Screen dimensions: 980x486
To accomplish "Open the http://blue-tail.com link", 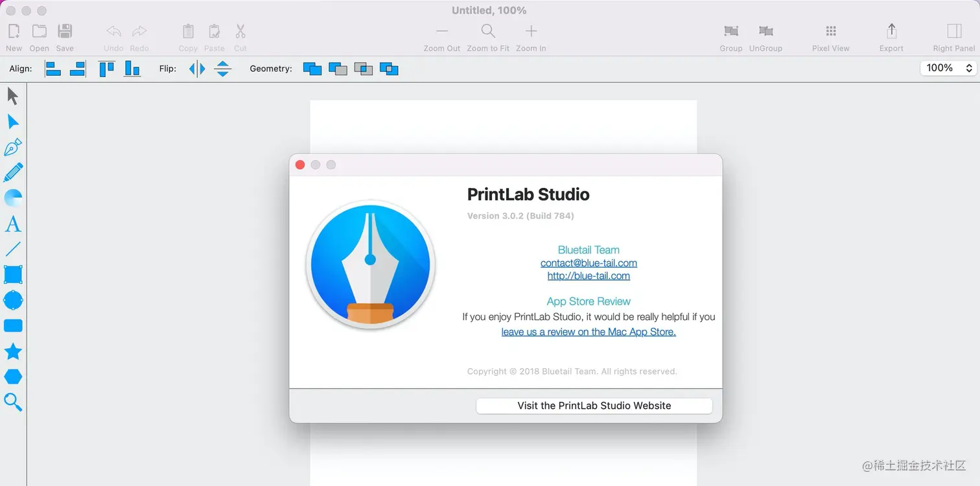I will [589, 276].
